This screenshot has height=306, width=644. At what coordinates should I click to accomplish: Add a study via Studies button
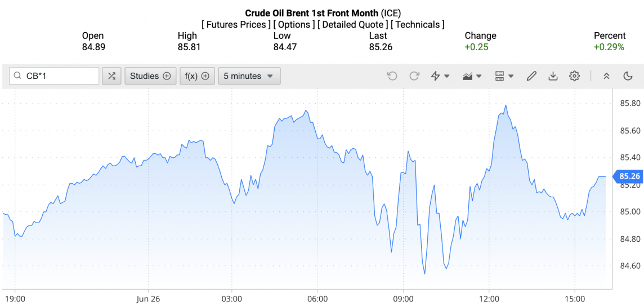click(150, 76)
